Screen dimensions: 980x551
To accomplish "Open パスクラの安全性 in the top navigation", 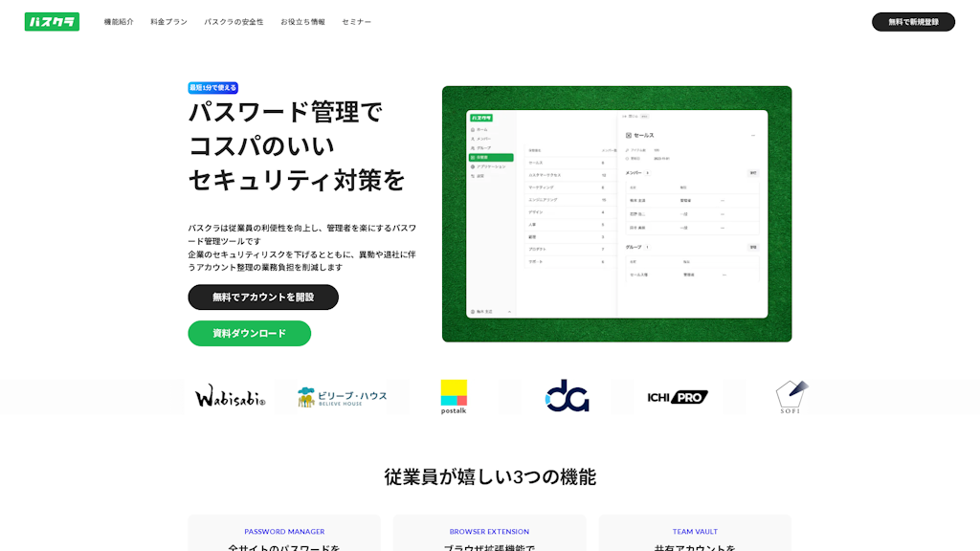I will pos(234,22).
